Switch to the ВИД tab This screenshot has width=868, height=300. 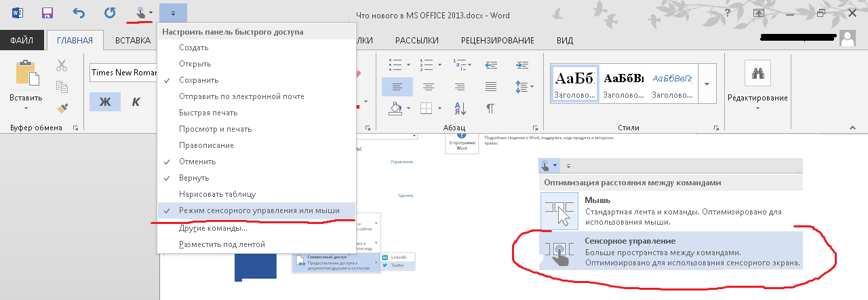pyautogui.click(x=565, y=40)
